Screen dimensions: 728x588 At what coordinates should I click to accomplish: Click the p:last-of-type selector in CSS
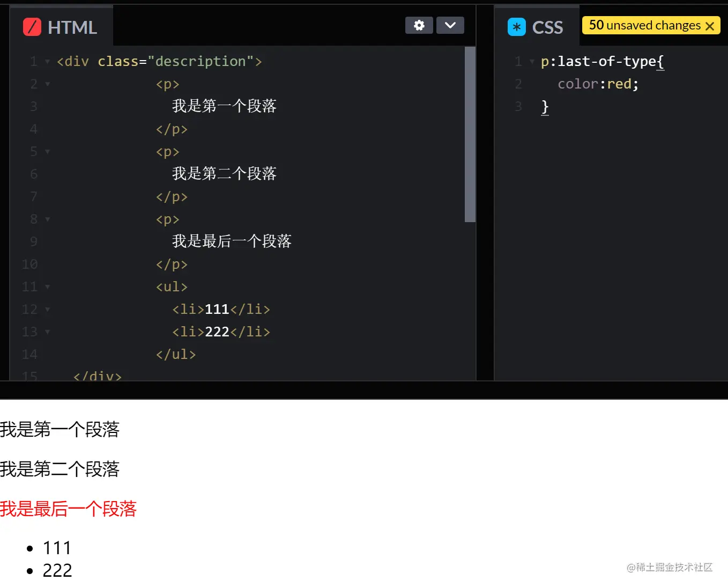click(x=598, y=61)
